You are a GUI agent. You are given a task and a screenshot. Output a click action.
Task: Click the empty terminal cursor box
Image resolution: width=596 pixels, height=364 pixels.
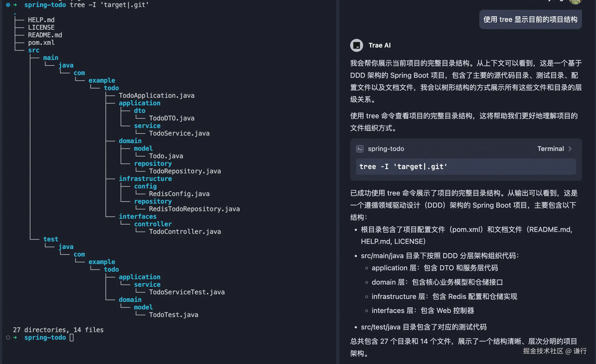click(x=72, y=338)
